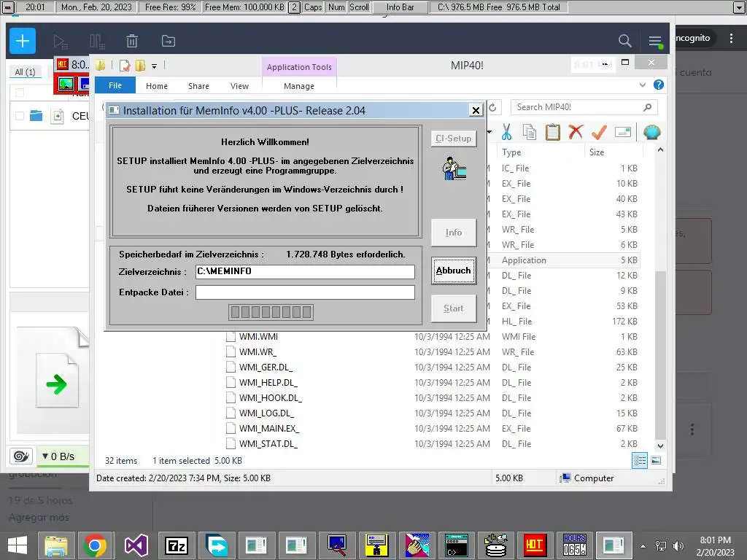747x560 pixels.
Task: Expand the ribbon with the chevron arrow
Action: tap(643, 85)
